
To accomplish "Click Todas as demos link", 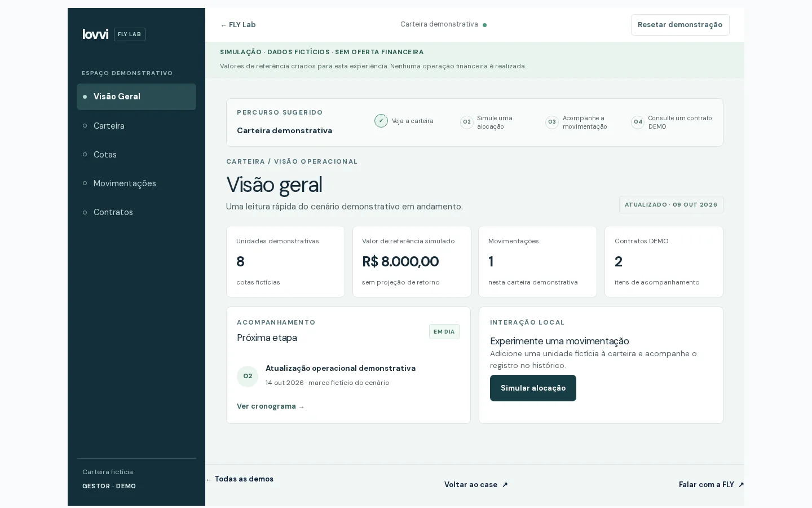I will click(240, 479).
